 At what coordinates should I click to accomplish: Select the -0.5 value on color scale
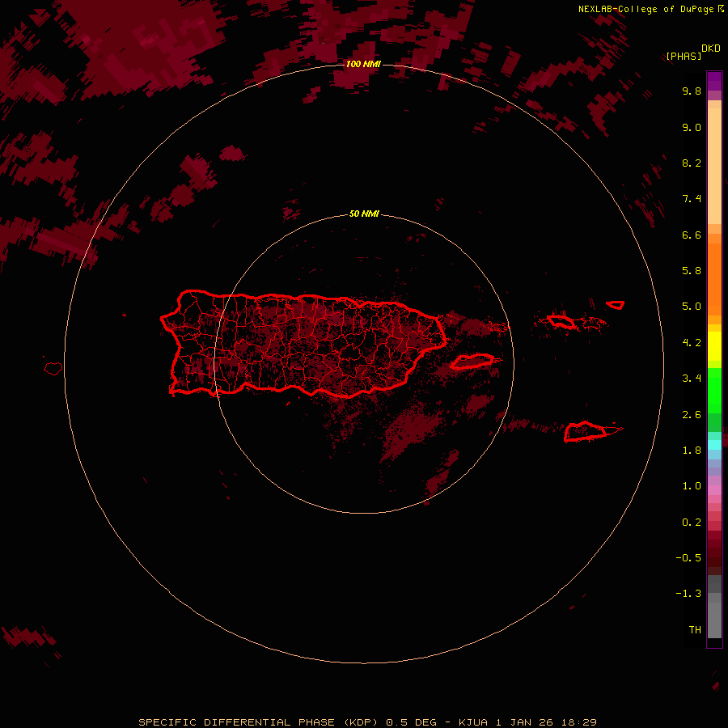click(688, 558)
